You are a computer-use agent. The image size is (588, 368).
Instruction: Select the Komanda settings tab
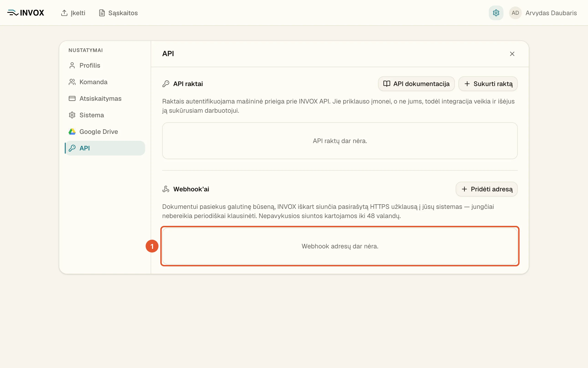(x=105, y=82)
